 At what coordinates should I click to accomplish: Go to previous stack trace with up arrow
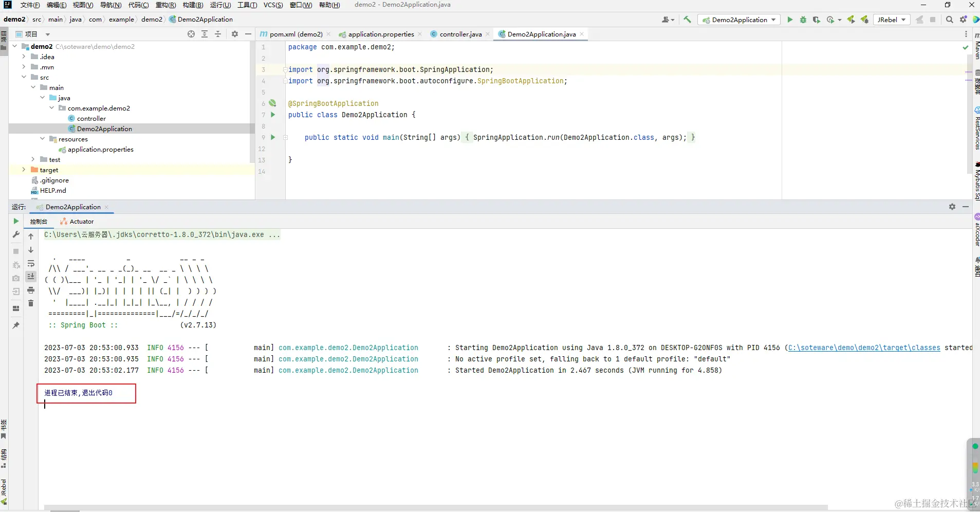point(31,236)
